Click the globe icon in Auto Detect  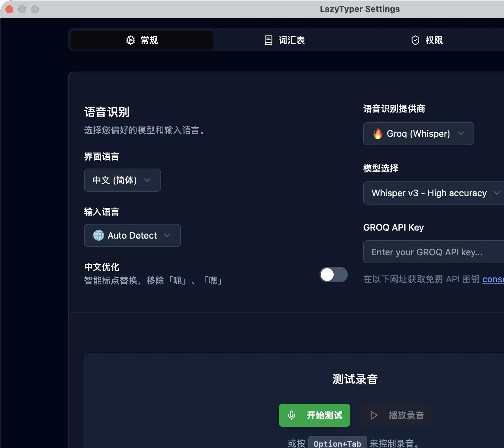pyautogui.click(x=98, y=235)
